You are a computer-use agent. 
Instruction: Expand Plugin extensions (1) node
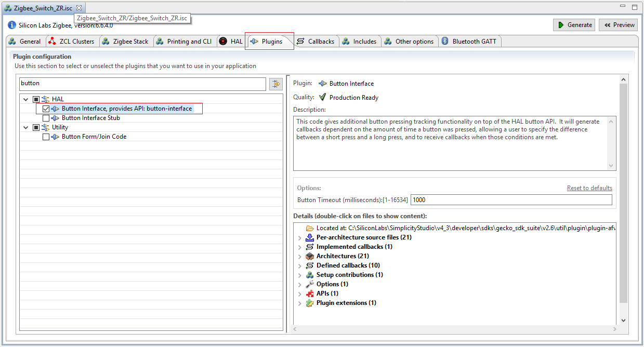(x=300, y=303)
